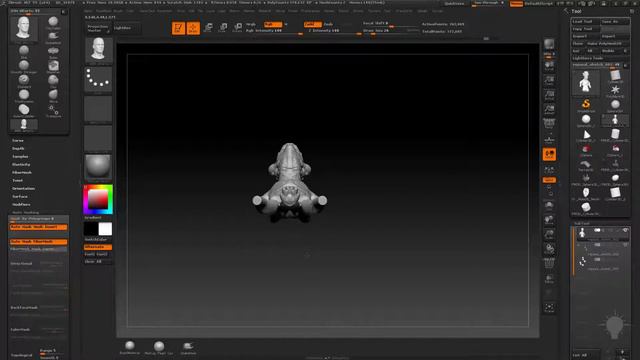Click the AAHalf icon
The height and width of the screenshot is (360, 640).
[x=549, y=109]
